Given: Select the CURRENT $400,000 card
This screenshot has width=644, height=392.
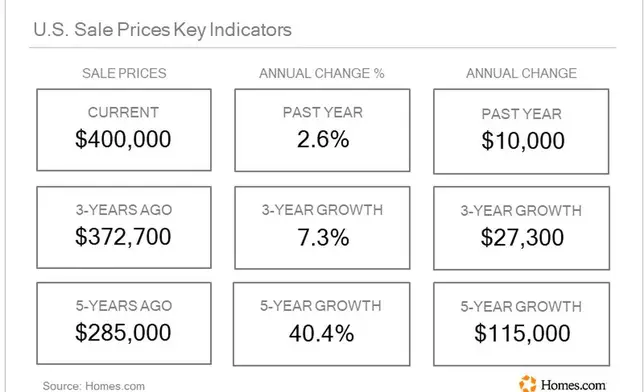Looking at the screenshot, I should 124,130.
